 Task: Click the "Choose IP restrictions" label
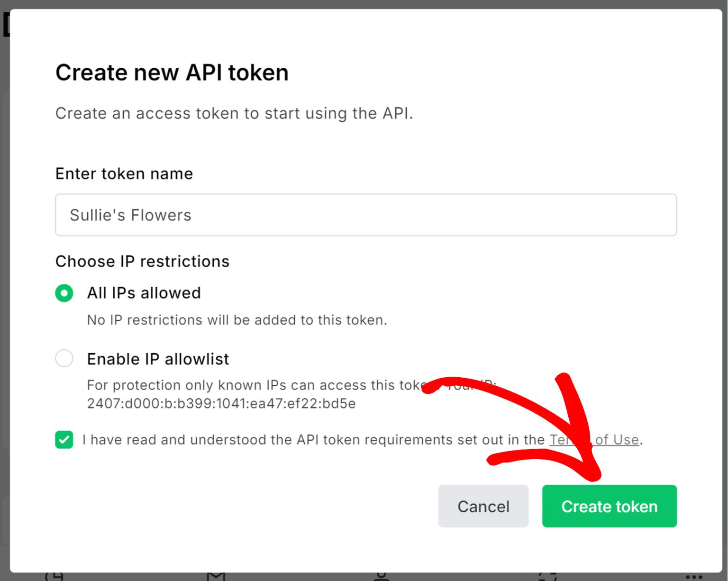coord(142,261)
